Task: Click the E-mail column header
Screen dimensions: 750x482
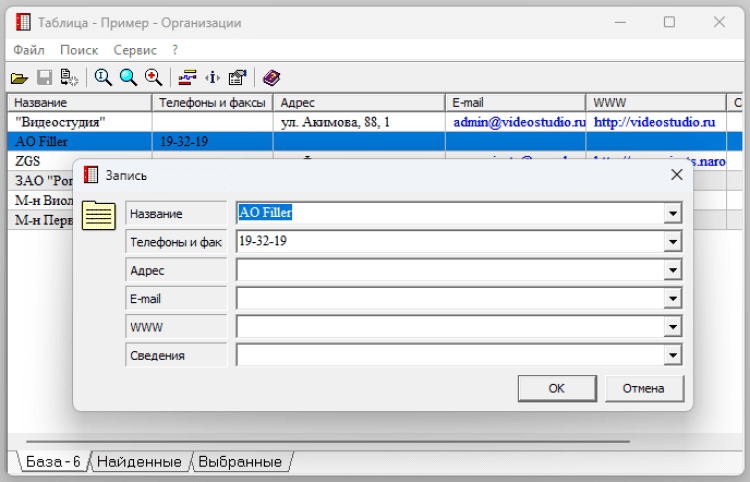Action: [516, 102]
